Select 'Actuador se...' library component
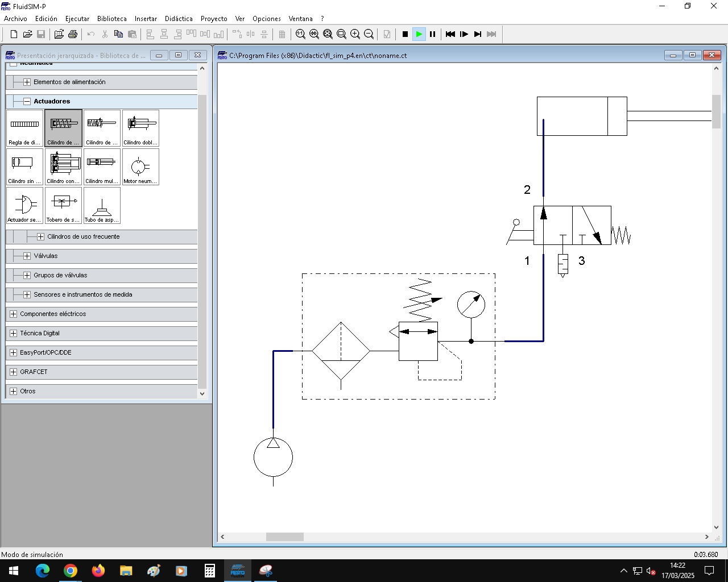 (x=24, y=205)
